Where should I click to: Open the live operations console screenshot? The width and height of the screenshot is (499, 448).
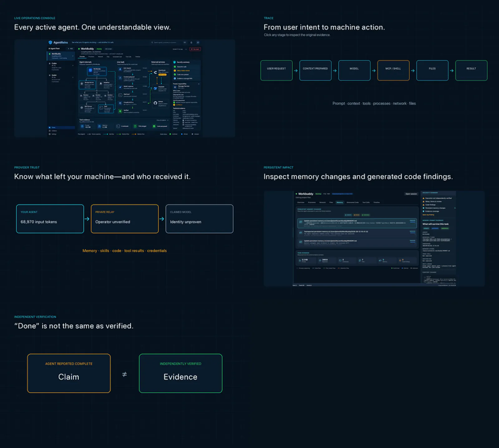(x=124, y=88)
